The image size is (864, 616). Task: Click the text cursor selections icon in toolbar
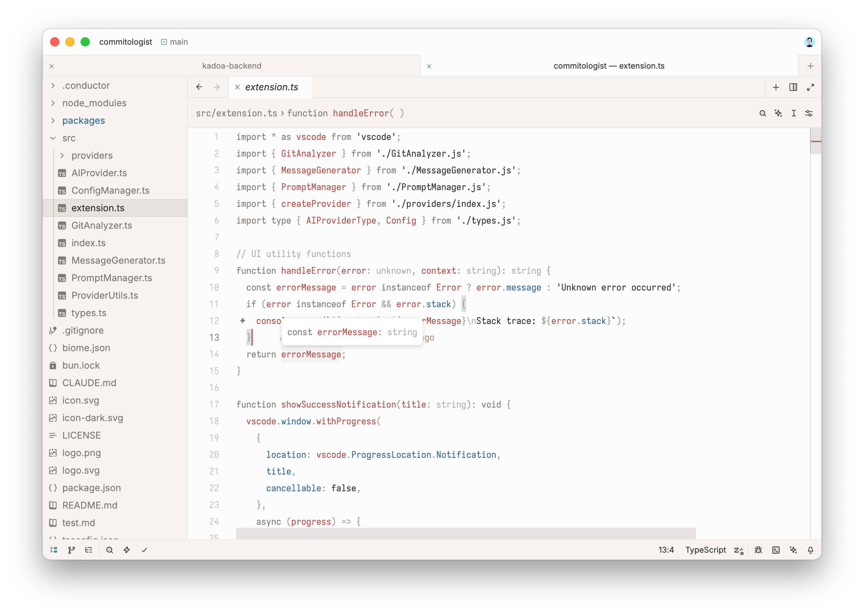[x=794, y=113]
